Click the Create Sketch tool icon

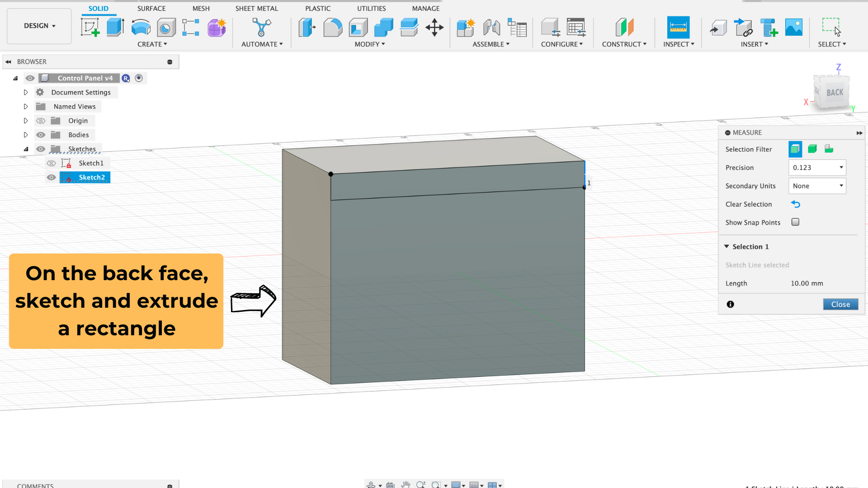(90, 28)
